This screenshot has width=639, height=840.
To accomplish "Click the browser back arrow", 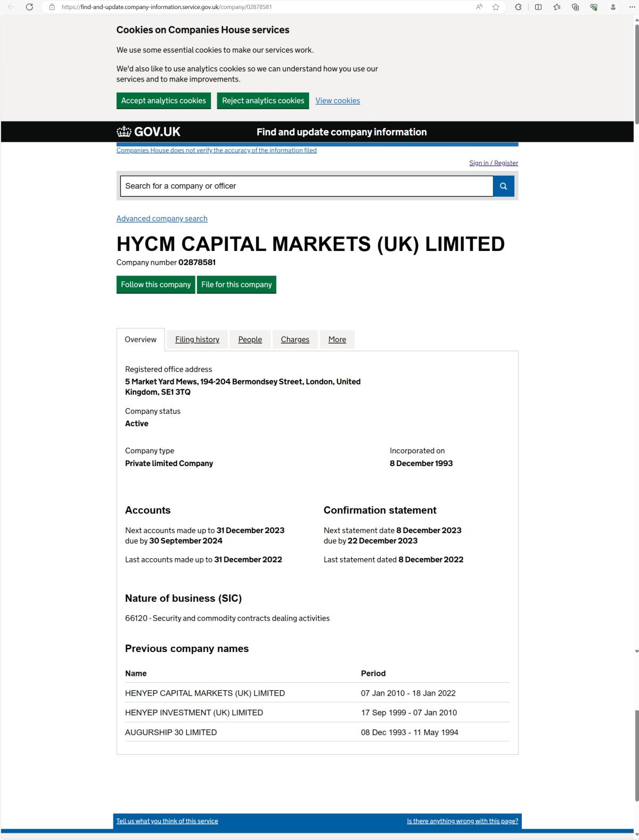I will point(11,7).
